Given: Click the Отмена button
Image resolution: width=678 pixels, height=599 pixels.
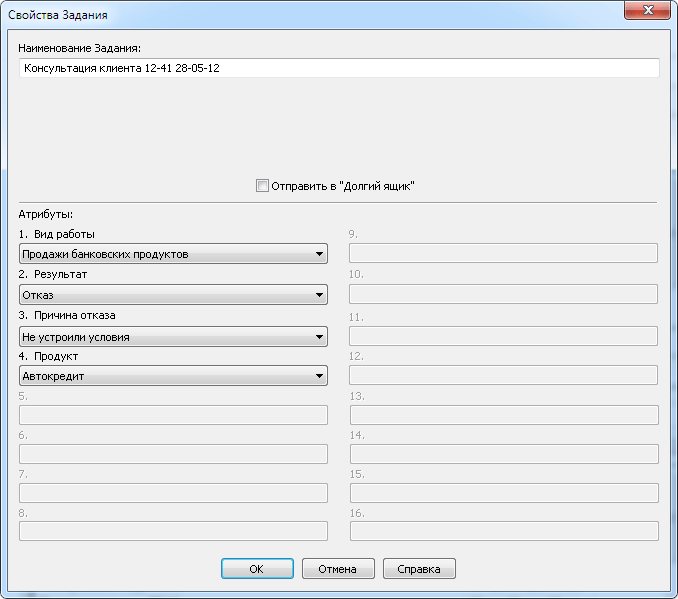Looking at the screenshot, I should pos(338,569).
